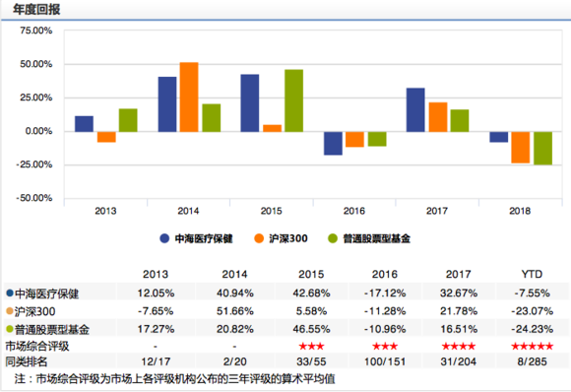
Task: Click the 2018 five-star YTD rating
Action: (x=532, y=346)
